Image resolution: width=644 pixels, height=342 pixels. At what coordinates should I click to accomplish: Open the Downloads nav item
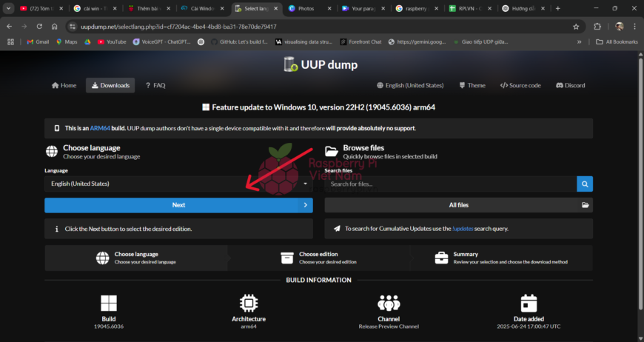point(110,85)
